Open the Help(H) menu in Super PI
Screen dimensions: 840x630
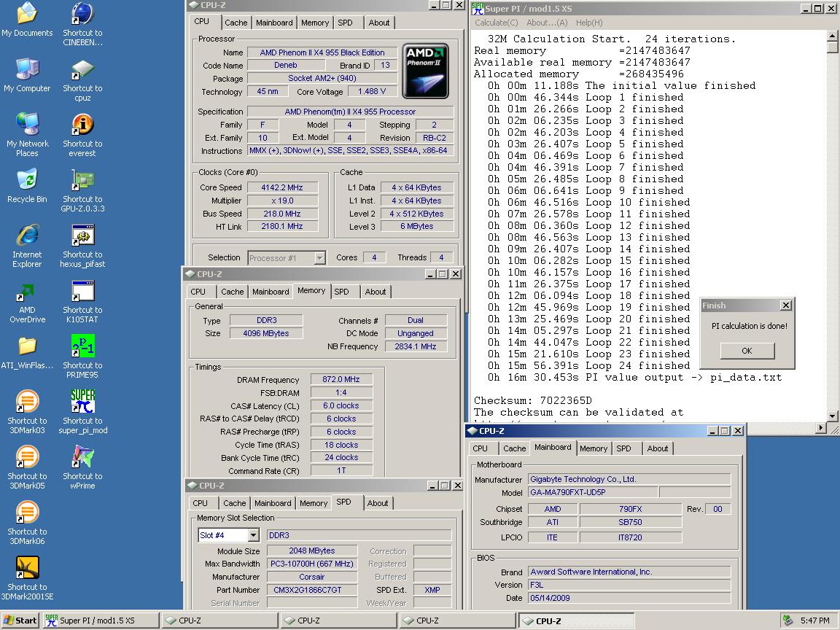pyautogui.click(x=589, y=23)
